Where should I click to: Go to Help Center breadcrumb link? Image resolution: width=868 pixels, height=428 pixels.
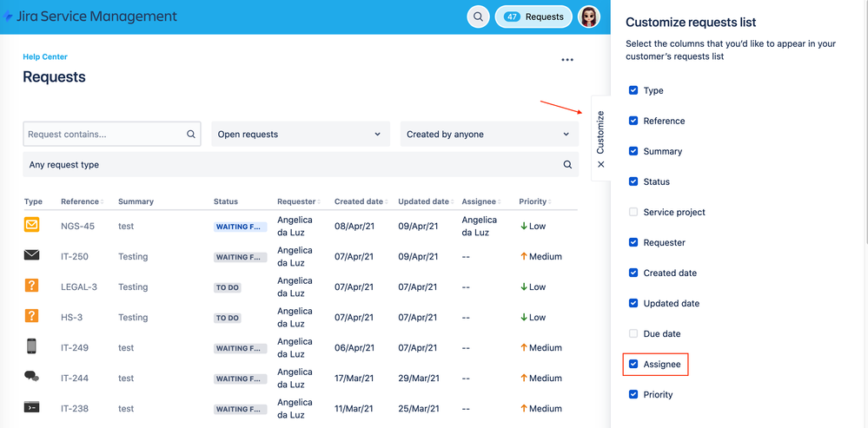(45, 56)
